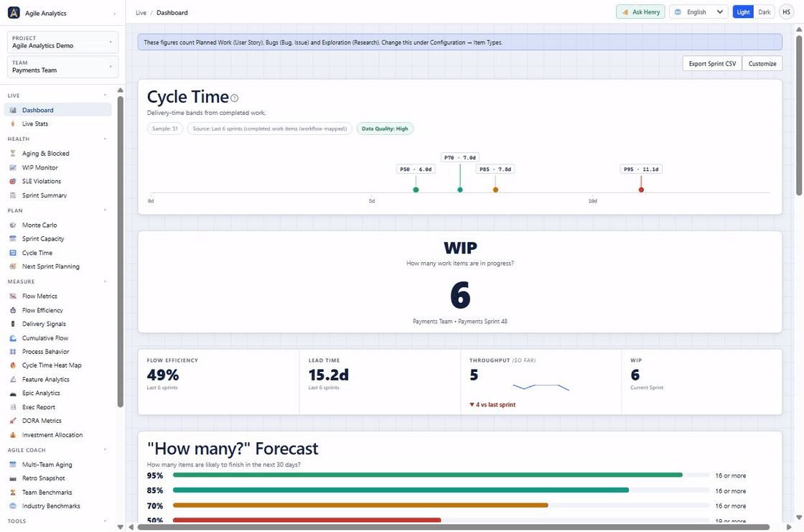Click the Data Quality: High badge
The width and height of the screenshot is (804, 532).
385,129
